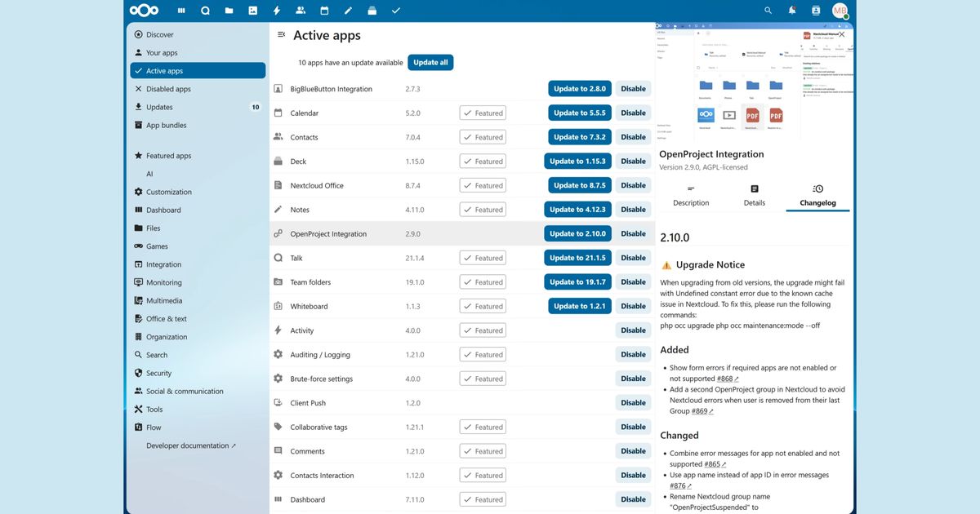980x514 pixels.
Task: Open Talk from the top bar
Action: [x=205, y=11]
